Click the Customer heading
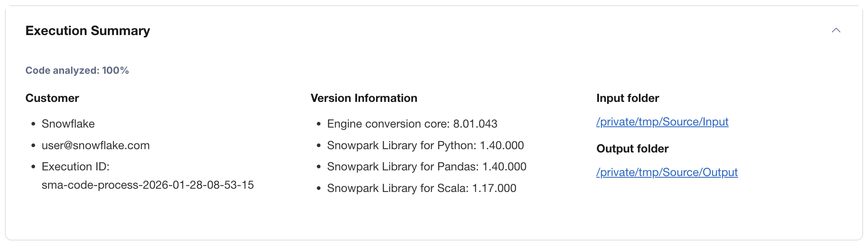This screenshot has height=247, width=868. [52, 98]
